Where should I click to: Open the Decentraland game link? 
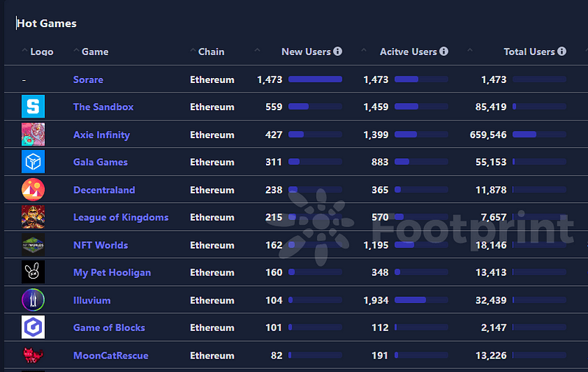(x=104, y=190)
